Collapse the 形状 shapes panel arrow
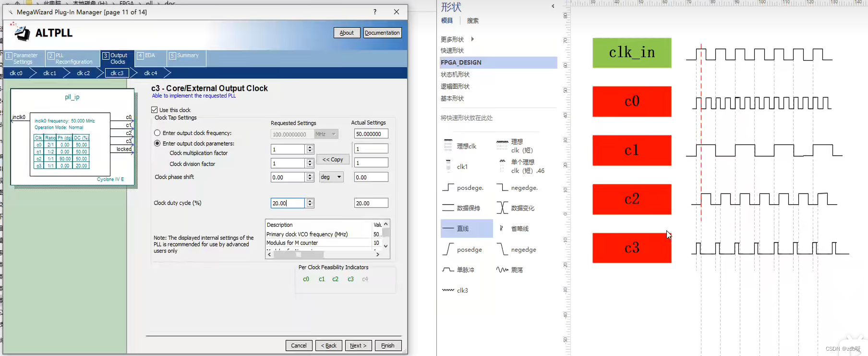Viewport: 868px width, 356px height. tap(553, 6)
